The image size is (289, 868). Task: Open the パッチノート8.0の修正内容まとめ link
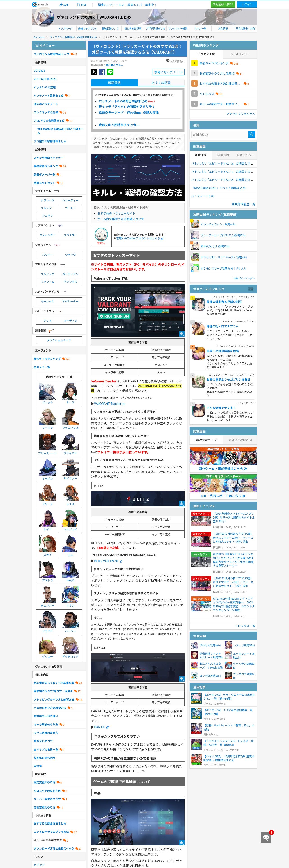(123, 101)
